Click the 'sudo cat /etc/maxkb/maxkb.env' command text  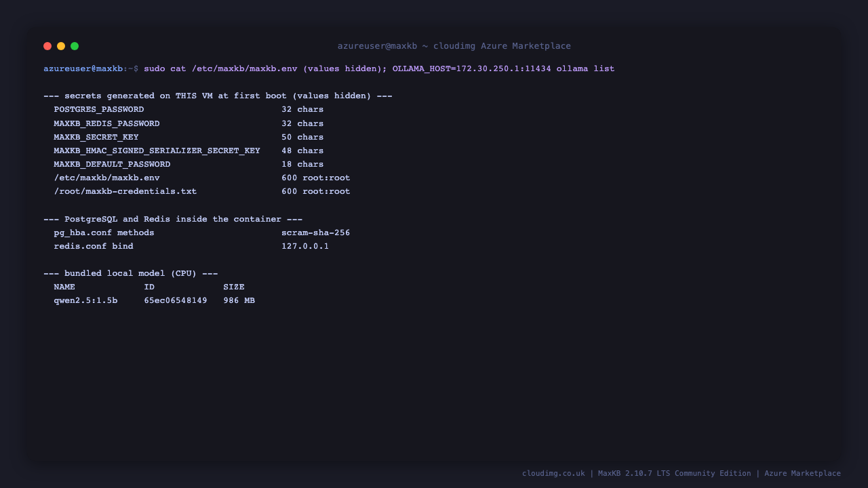click(220, 69)
